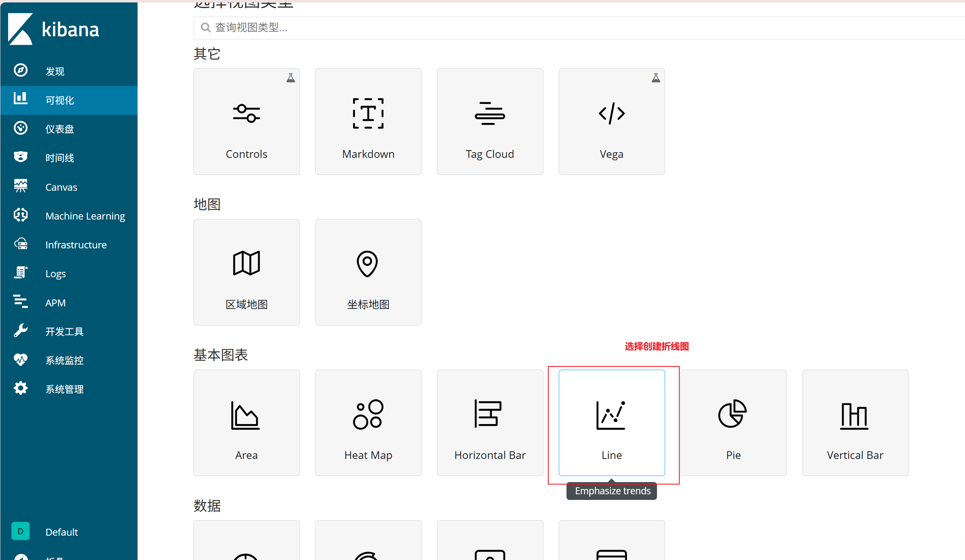Click the Monitoring (系统监控) heartbeat icon

(20, 360)
